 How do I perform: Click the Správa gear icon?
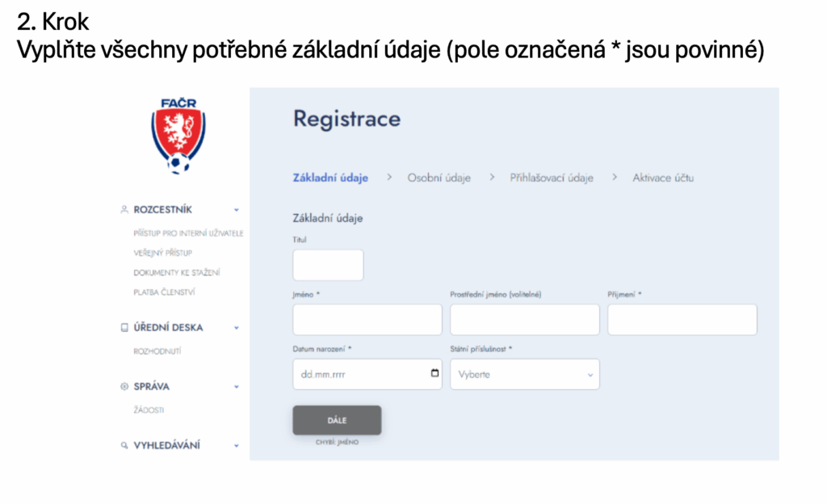click(124, 387)
